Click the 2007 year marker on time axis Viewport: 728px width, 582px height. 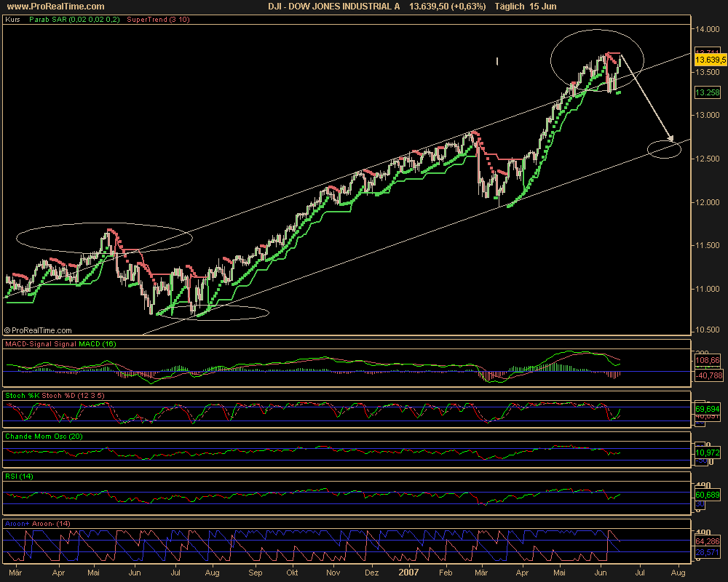pyautogui.click(x=408, y=573)
